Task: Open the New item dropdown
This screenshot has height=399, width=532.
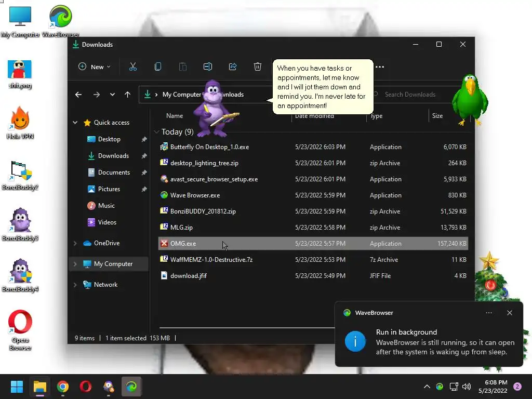Action: [x=95, y=67]
